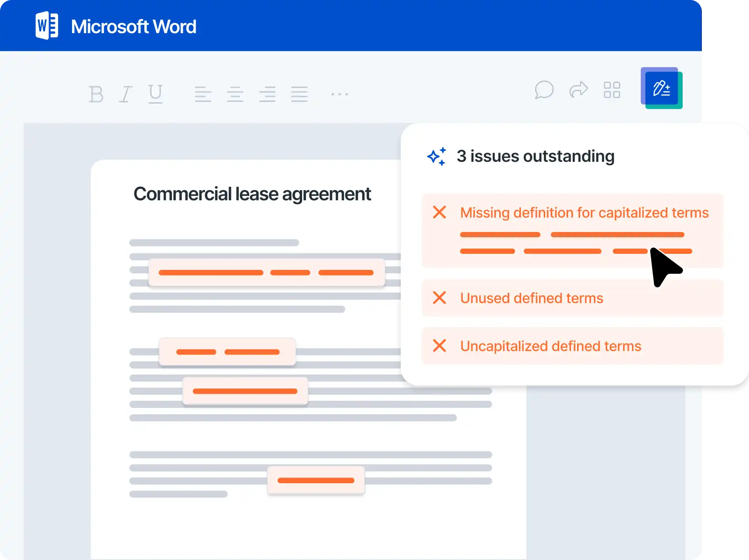Click the X beside Unused defined terms

click(x=440, y=298)
